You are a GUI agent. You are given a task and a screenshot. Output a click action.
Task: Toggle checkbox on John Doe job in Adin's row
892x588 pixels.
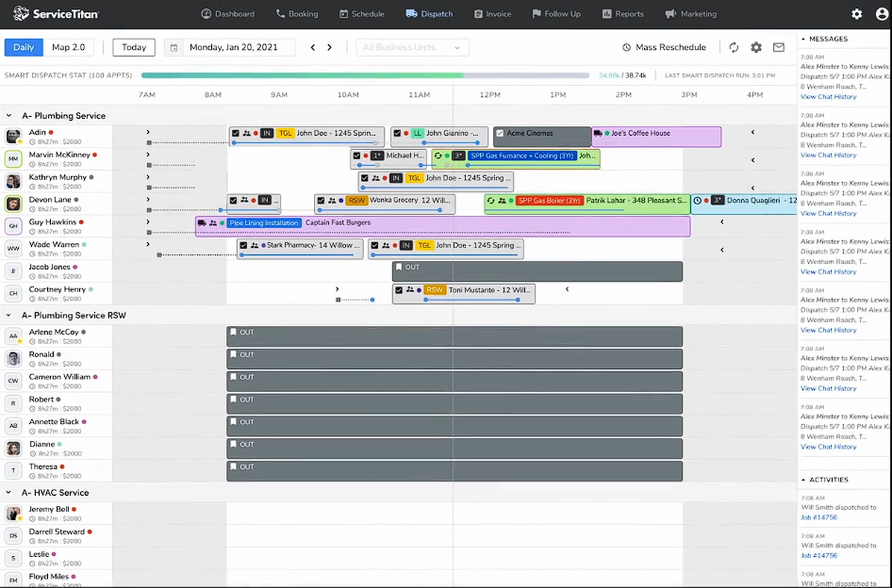click(236, 133)
